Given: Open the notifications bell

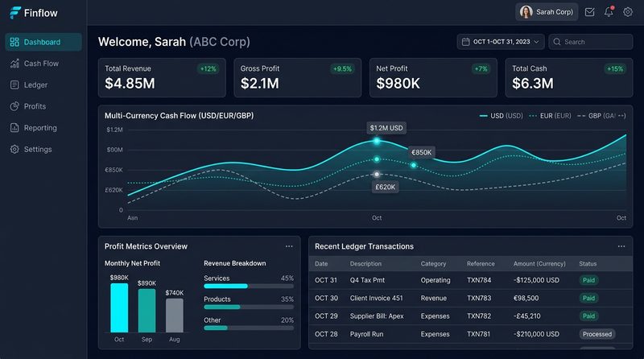Looking at the screenshot, I should [x=609, y=12].
